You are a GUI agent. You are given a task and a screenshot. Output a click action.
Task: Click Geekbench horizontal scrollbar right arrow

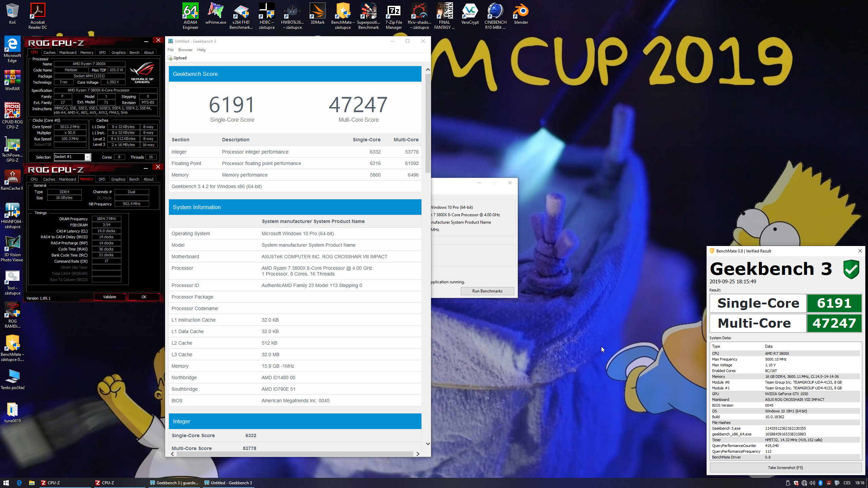(418, 454)
